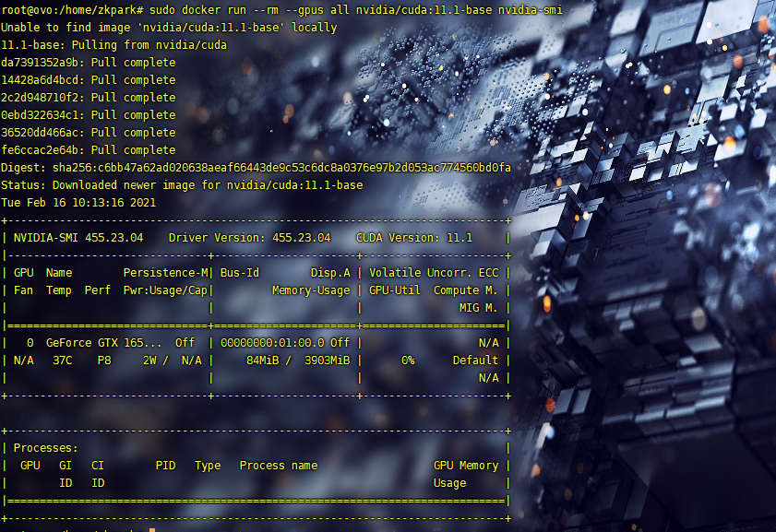Click the 'Compute M.' header
Viewport: 776px width, 532px height.
466,290
